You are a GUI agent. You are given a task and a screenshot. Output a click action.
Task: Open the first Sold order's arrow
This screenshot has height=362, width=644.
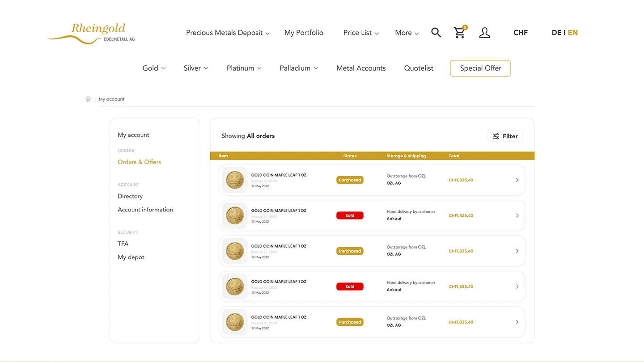coord(517,215)
